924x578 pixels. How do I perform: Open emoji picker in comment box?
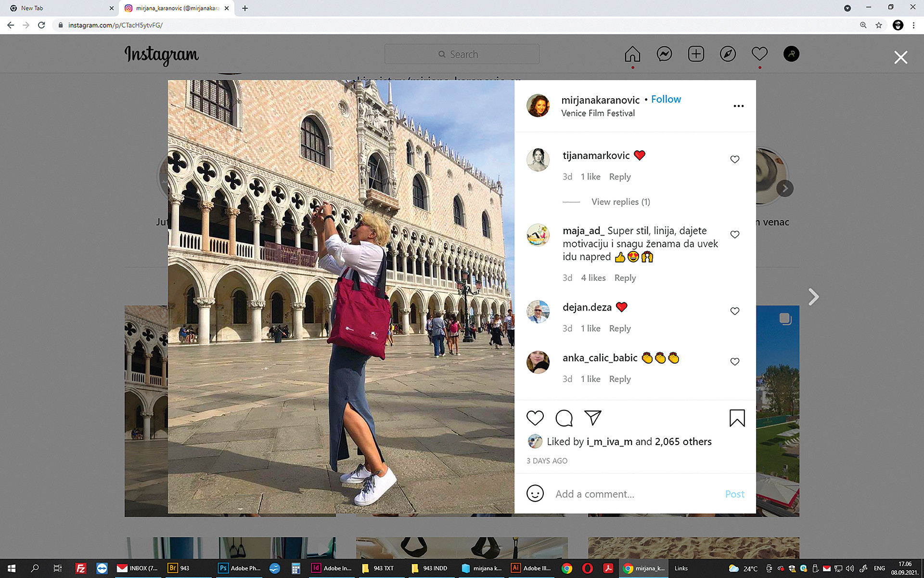pyautogui.click(x=535, y=494)
